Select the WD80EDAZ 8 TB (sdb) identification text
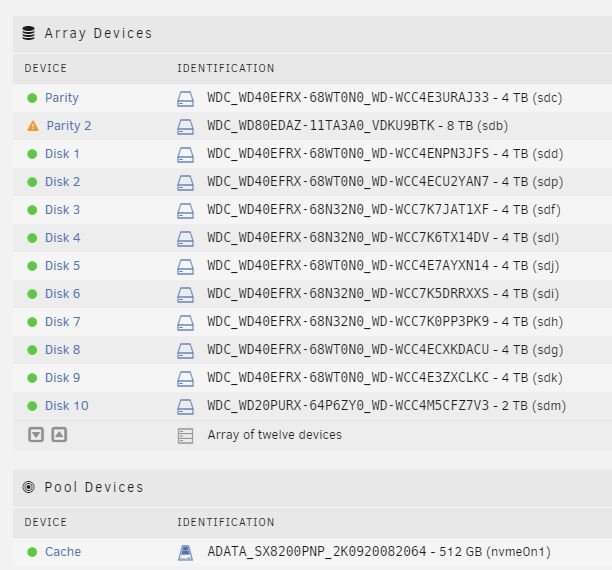The height and width of the screenshot is (570, 612). [358, 126]
